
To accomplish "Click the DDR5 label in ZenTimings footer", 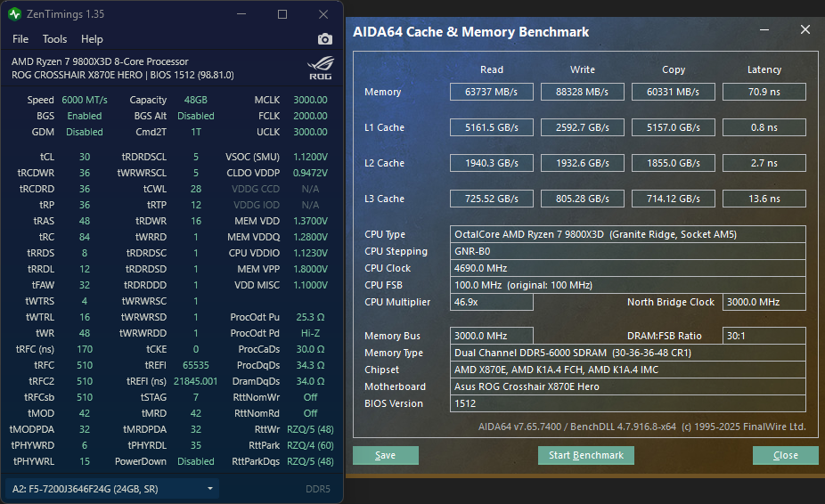I will [x=318, y=489].
